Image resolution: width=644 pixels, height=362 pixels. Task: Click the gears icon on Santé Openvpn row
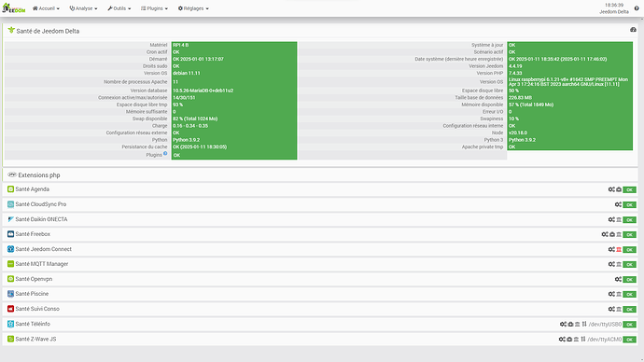tap(618, 280)
